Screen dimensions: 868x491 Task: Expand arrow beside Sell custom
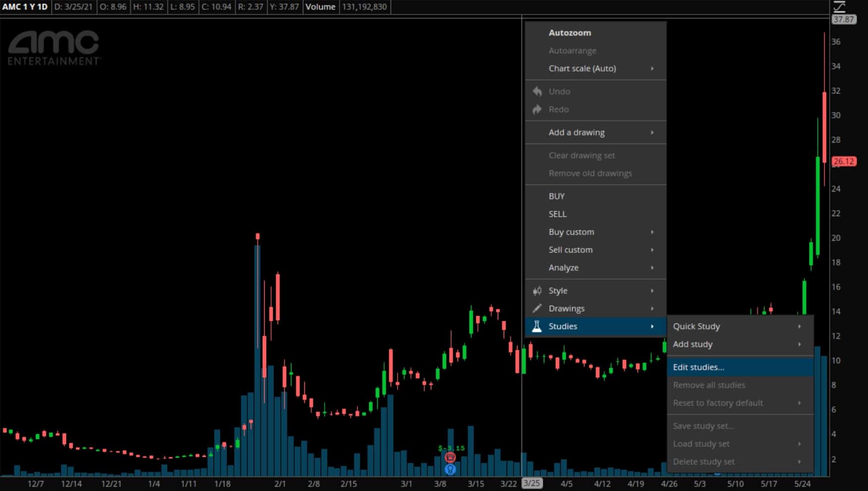[652, 250]
